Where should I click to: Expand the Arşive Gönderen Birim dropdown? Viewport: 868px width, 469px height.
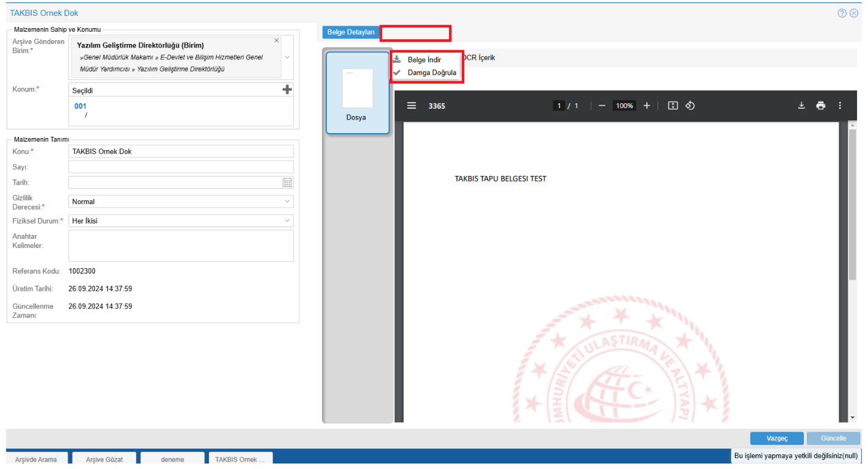(x=287, y=57)
